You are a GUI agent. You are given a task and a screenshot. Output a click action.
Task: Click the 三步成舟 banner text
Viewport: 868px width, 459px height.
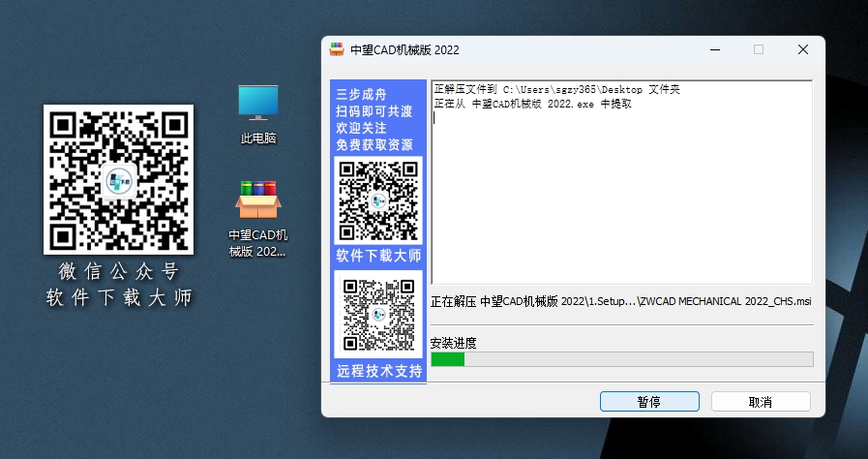click(361, 94)
